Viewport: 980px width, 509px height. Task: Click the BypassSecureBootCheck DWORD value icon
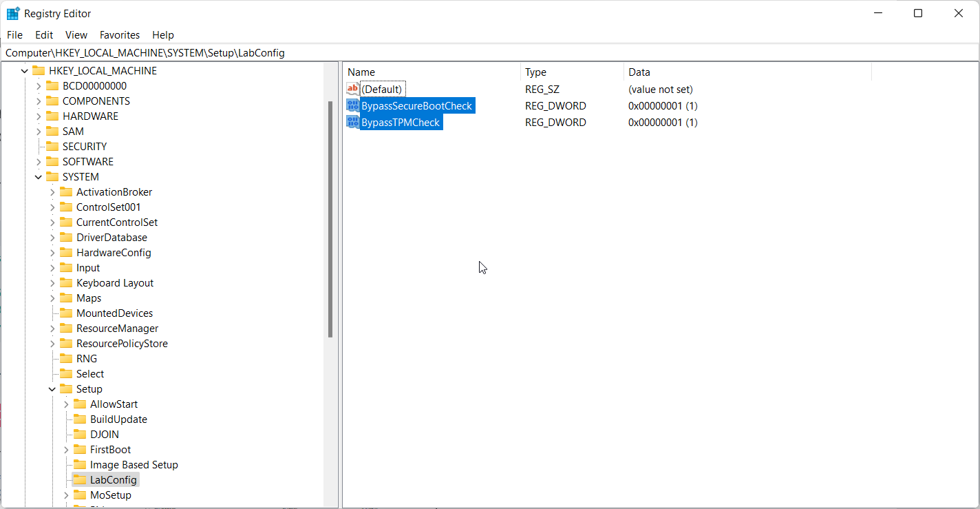[x=353, y=105]
